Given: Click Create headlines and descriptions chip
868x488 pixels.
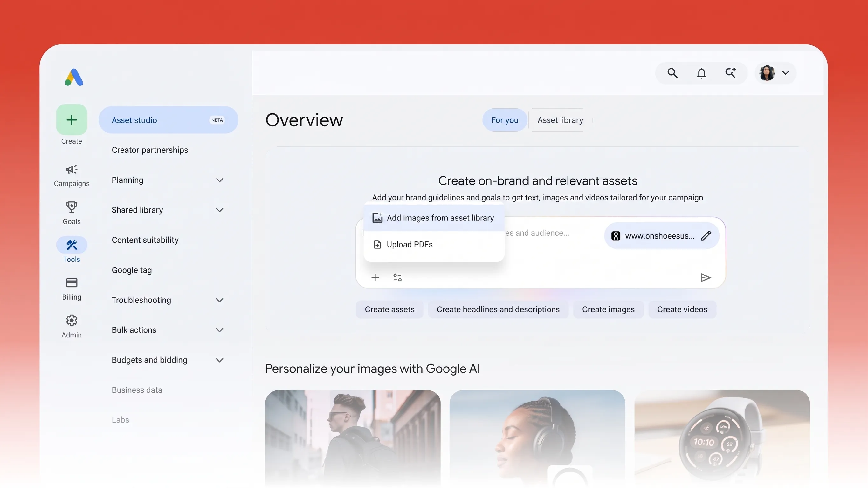Looking at the screenshot, I should pos(498,309).
